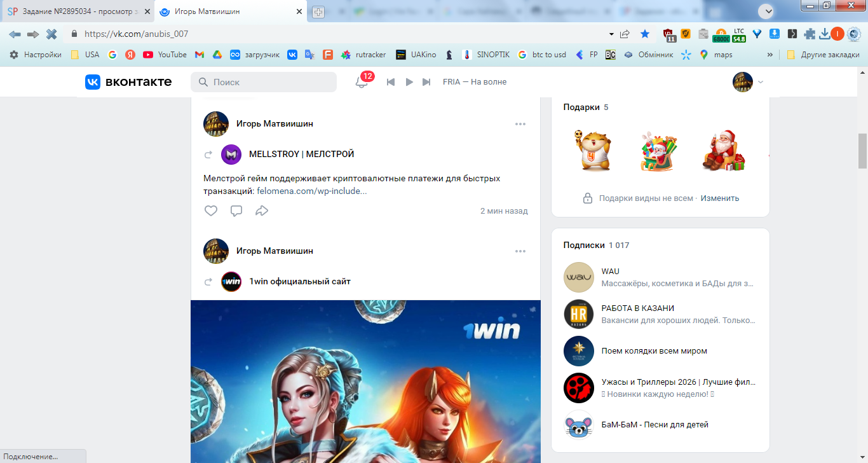Open the MELLSTROY | МЕЛСТРОЙ community link

tap(302, 154)
